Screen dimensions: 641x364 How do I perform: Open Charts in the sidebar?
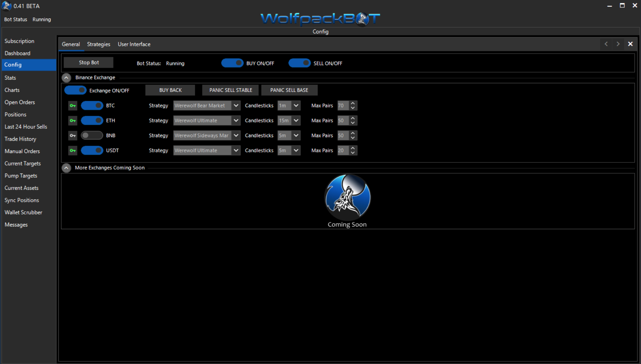click(x=12, y=90)
